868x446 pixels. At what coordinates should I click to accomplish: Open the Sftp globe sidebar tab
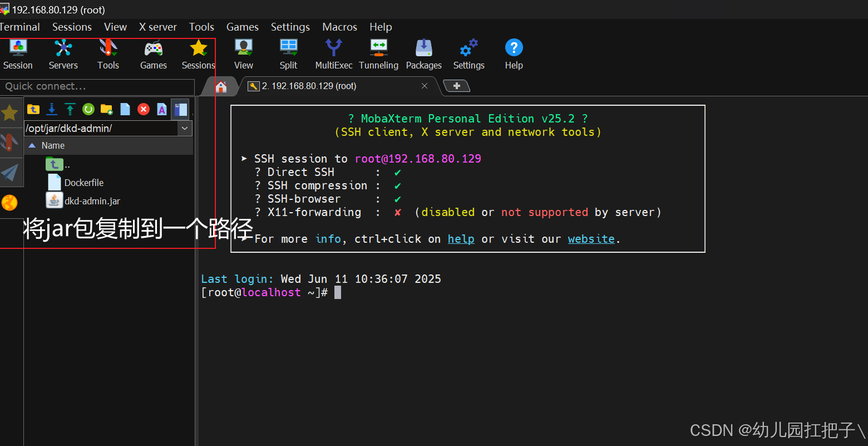tap(9, 202)
